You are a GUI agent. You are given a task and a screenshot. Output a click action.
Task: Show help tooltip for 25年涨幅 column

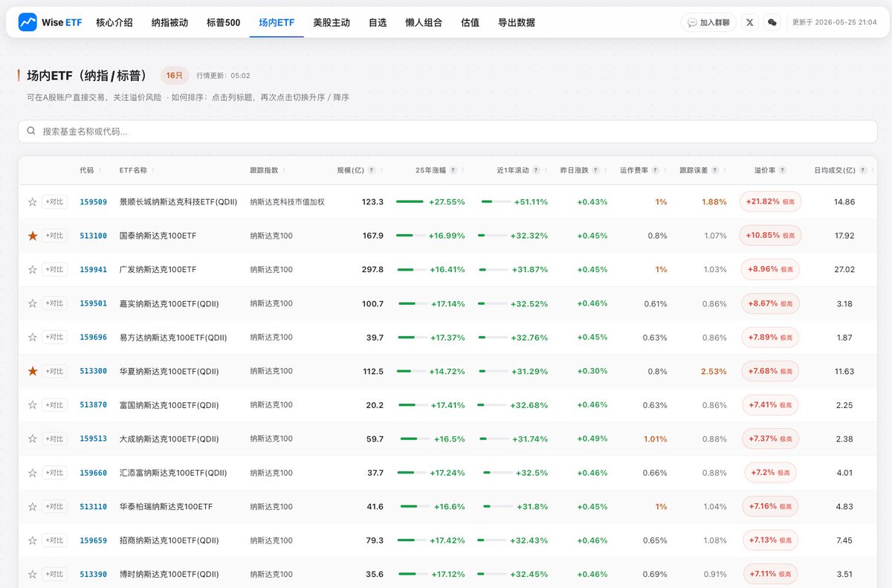[453, 170]
